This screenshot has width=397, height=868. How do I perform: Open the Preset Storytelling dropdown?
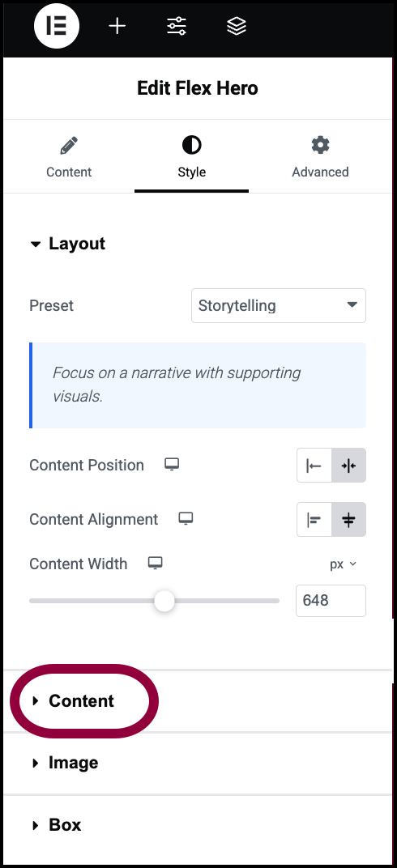279,305
